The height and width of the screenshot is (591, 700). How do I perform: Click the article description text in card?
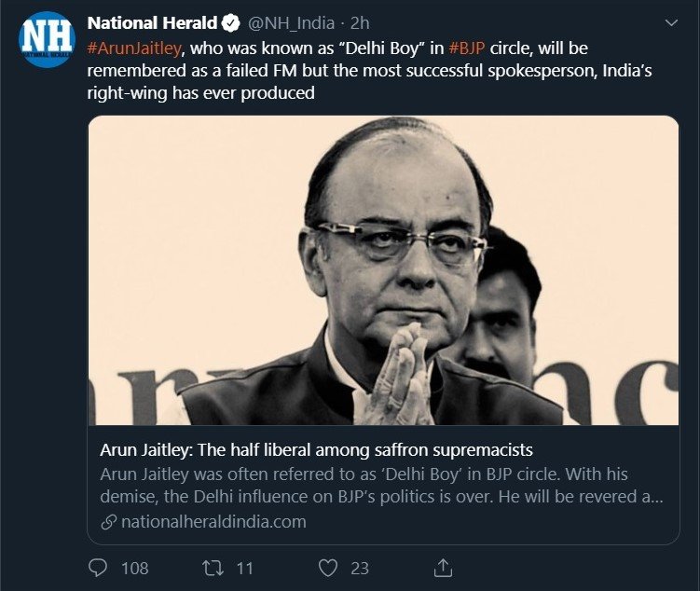pos(381,485)
